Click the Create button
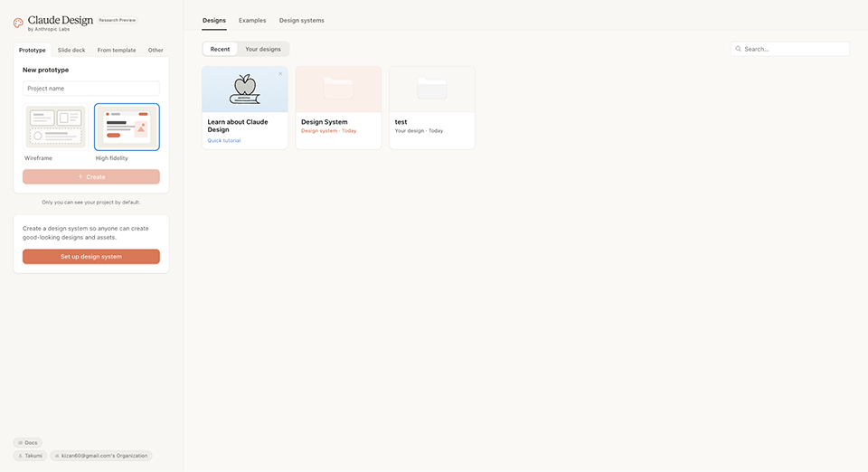The width and height of the screenshot is (868, 472). tap(91, 177)
